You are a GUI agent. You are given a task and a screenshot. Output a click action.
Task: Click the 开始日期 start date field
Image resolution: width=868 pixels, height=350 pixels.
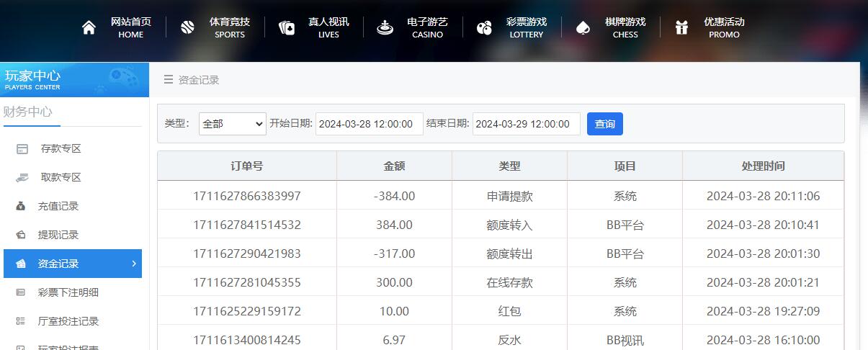point(369,124)
